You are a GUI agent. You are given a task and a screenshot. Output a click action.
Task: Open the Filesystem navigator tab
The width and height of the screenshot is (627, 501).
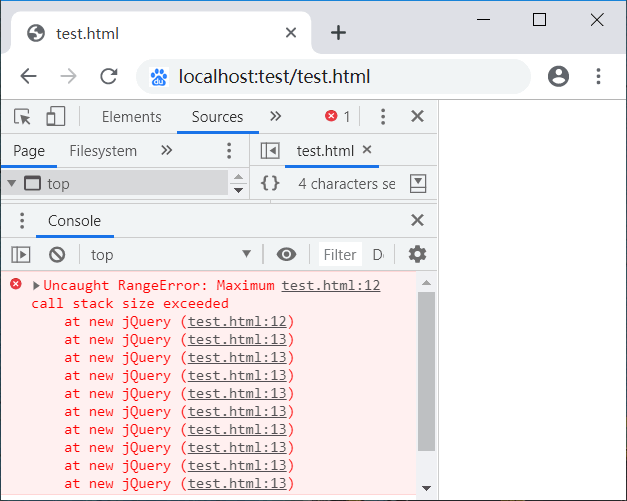(x=103, y=151)
